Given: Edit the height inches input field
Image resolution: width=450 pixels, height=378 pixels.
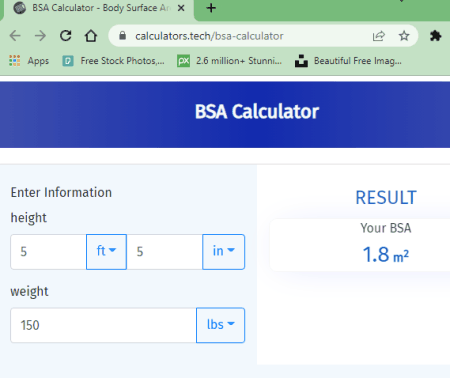Looking at the screenshot, I should click(x=164, y=252).
